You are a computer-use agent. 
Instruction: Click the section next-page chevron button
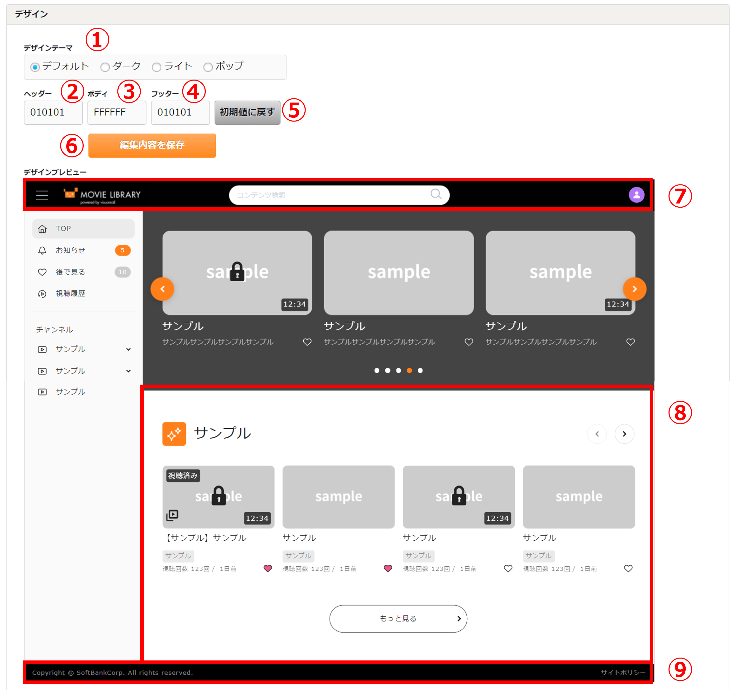[x=624, y=434]
